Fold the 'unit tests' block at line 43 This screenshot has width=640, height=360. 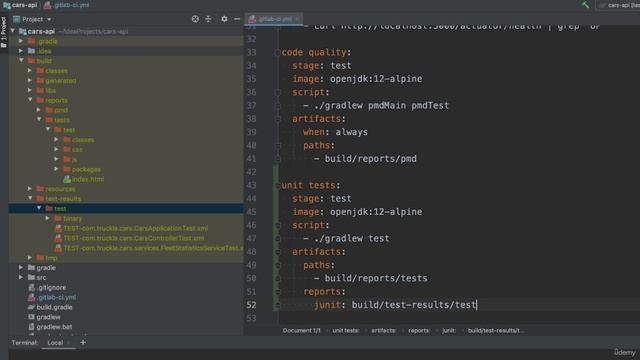tap(278, 185)
